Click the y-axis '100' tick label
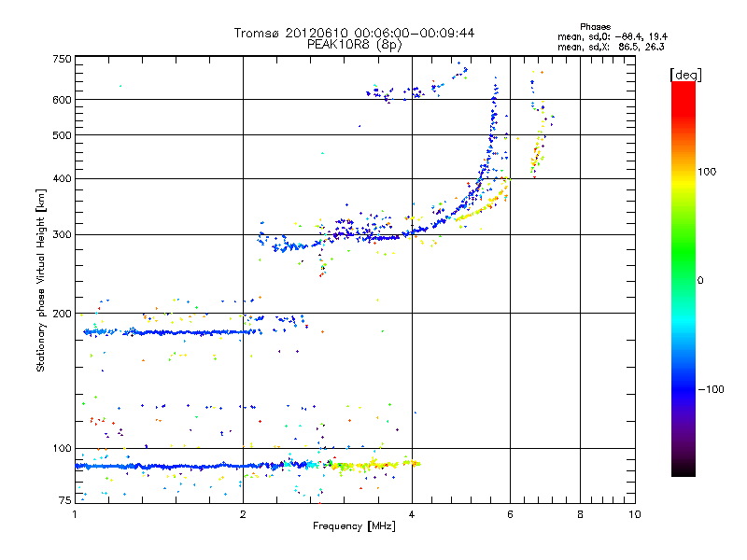This screenshot has width=747, height=560. (62, 448)
